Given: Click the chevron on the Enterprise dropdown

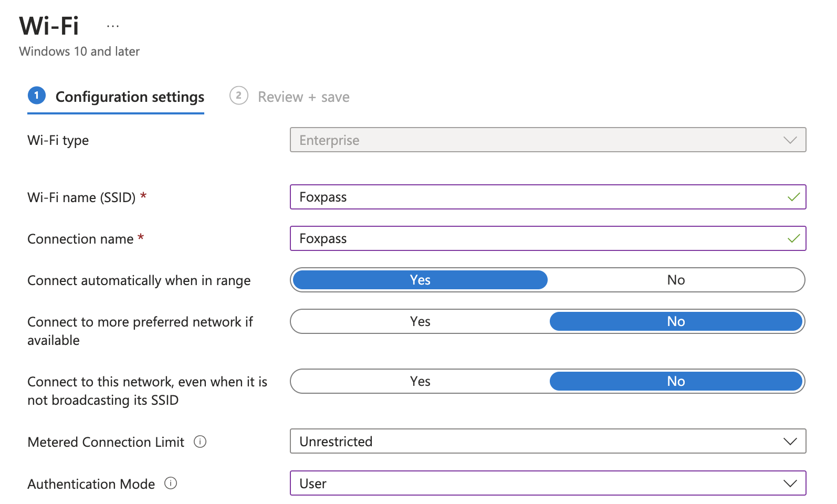Looking at the screenshot, I should pos(790,140).
